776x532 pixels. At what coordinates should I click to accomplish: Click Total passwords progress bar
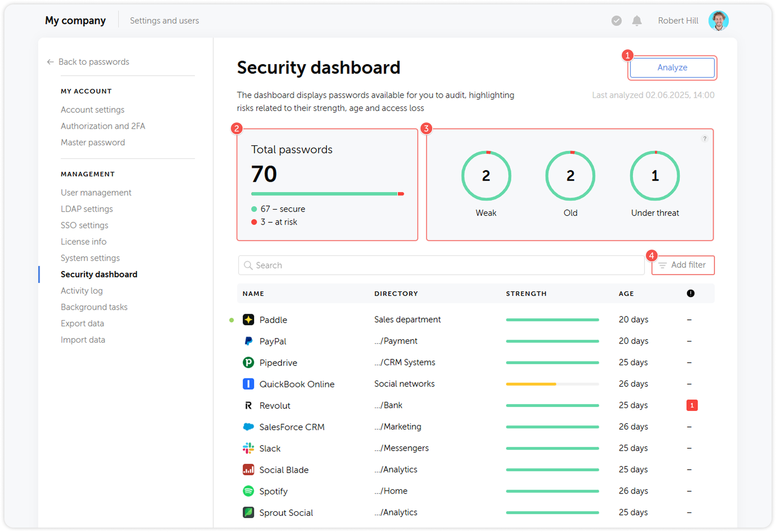(x=327, y=194)
